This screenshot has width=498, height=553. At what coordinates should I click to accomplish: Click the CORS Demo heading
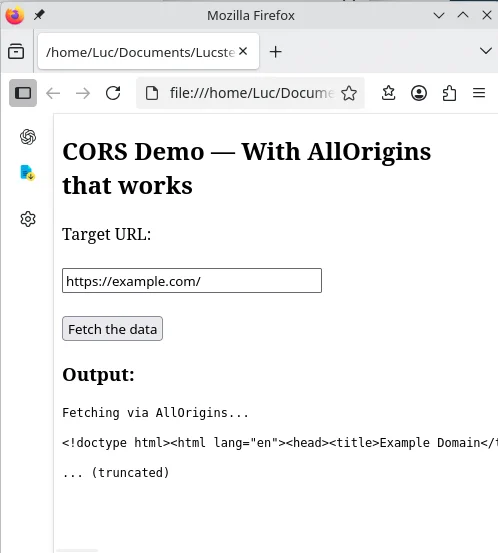coord(247,169)
